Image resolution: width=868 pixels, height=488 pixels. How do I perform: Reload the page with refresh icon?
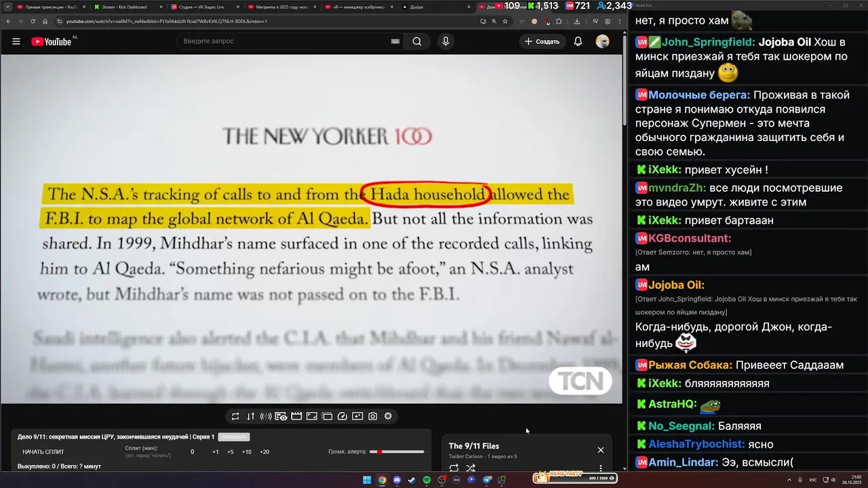(33, 21)
